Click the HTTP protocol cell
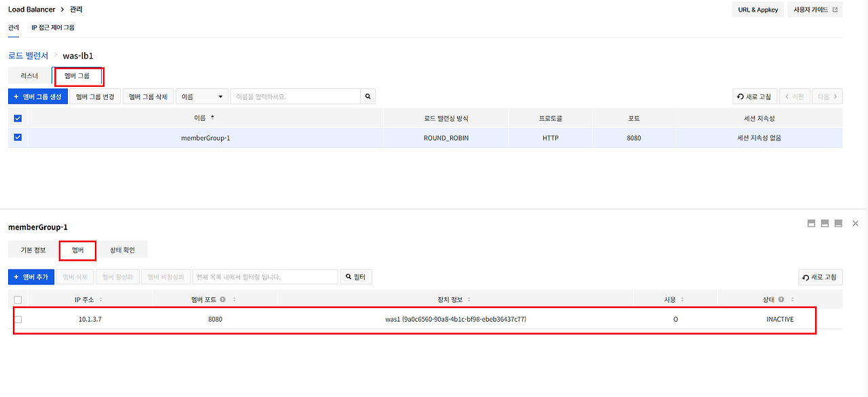The height and width of the screenshot is (397, 868). [550, 138]
